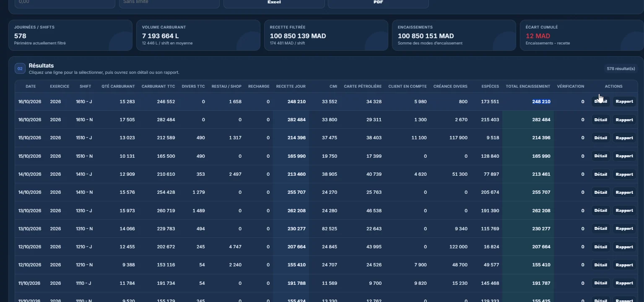Click the 'Recette jour' column header
The image size is (644, 302).
291,86
